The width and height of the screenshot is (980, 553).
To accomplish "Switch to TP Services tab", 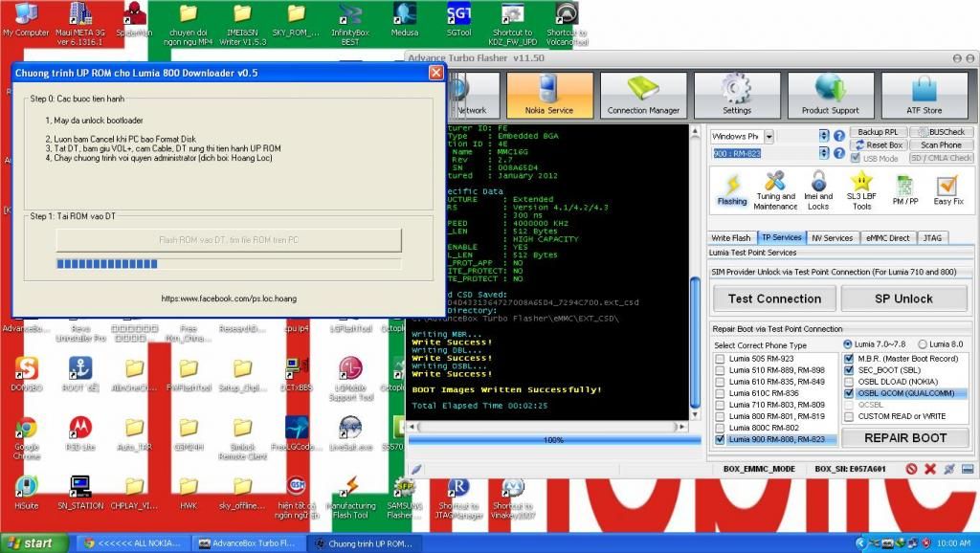I will (x=781, y=237).
